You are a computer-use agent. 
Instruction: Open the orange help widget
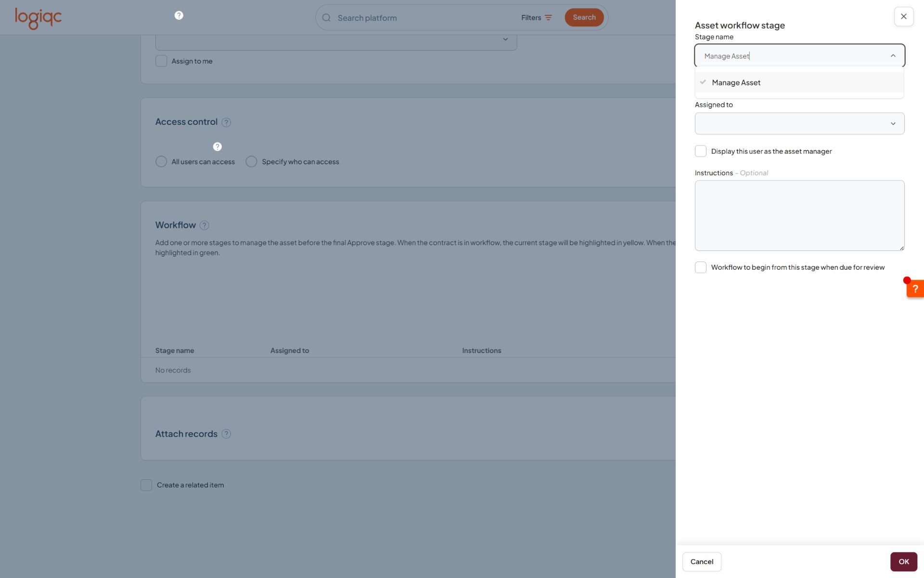pyautogui.click(x=915, y=289)
